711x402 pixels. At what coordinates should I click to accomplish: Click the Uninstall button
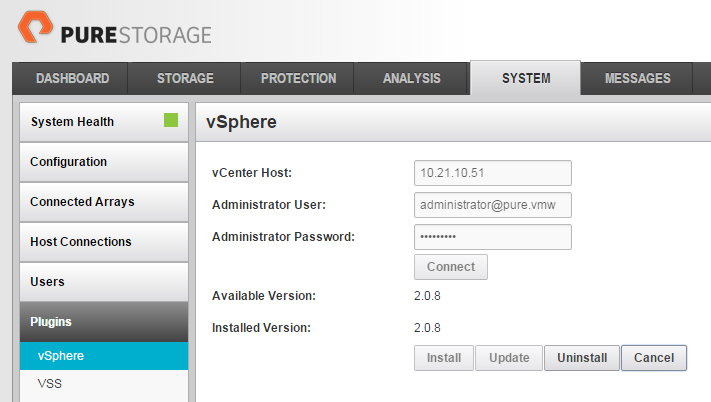[x=582, y=358]
